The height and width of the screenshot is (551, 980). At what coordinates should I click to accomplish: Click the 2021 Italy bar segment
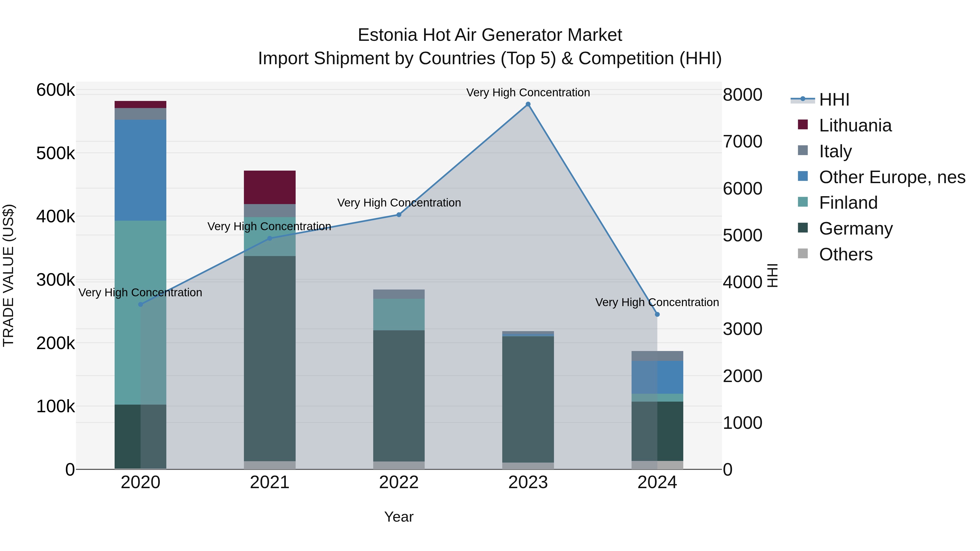270,211
